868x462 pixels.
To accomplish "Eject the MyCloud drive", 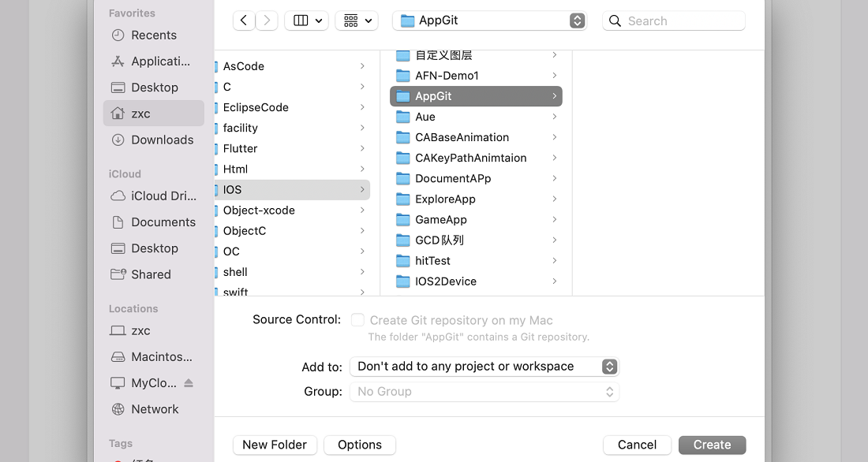I will pos(189,383).
